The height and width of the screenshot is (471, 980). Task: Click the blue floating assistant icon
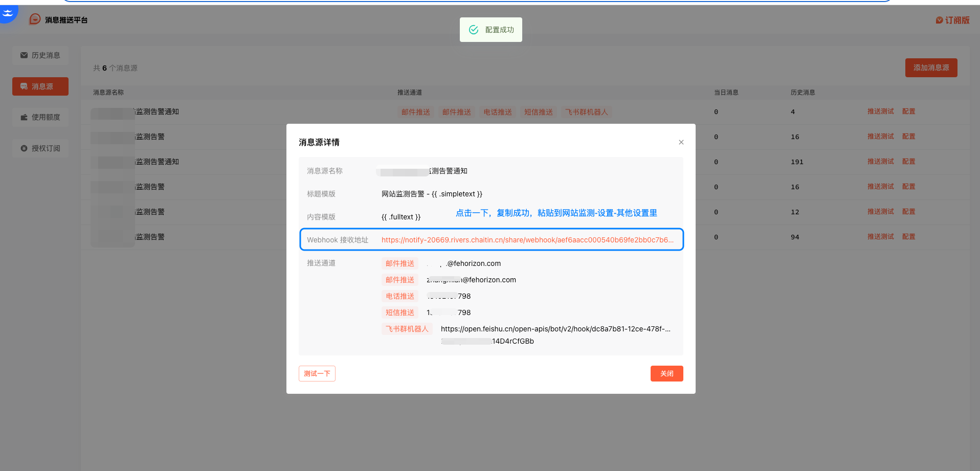pos(8,12)
